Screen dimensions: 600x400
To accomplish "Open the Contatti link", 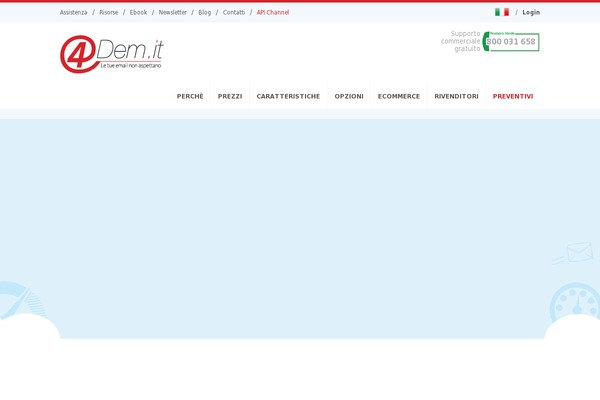I will tap(234, 12).
